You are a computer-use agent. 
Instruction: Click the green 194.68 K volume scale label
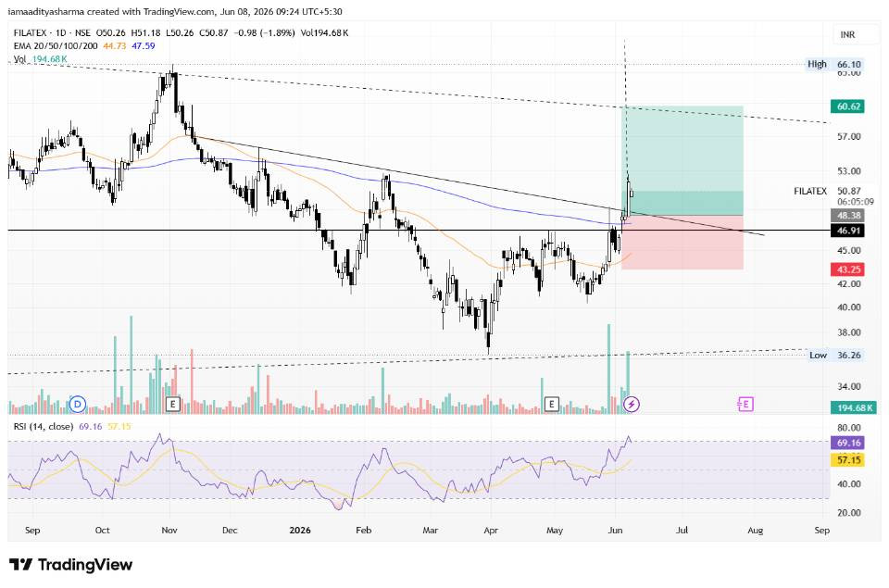(x=855, y=407)
